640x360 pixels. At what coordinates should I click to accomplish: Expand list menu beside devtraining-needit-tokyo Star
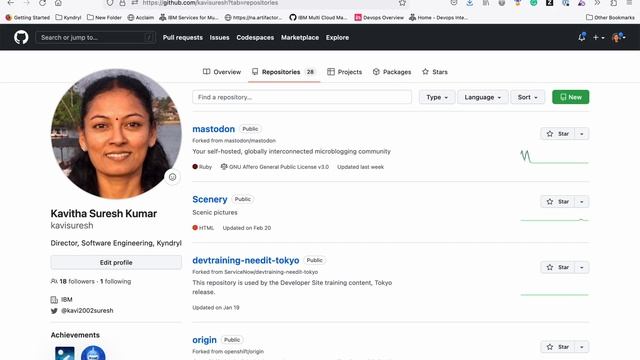tap(582, 267)
